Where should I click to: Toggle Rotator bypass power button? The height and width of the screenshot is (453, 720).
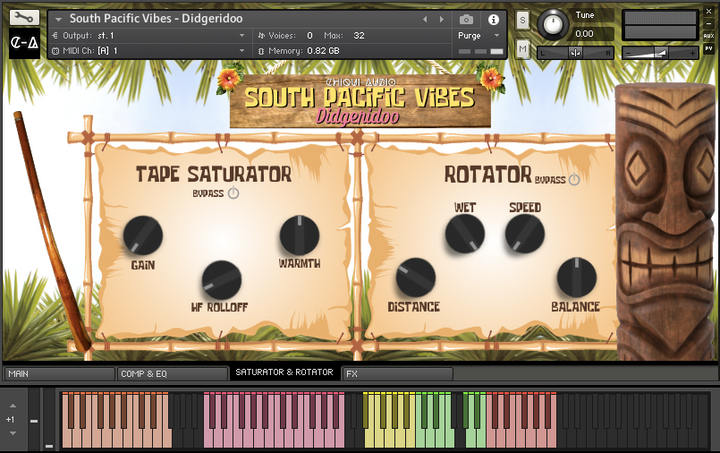coord(574,179)
